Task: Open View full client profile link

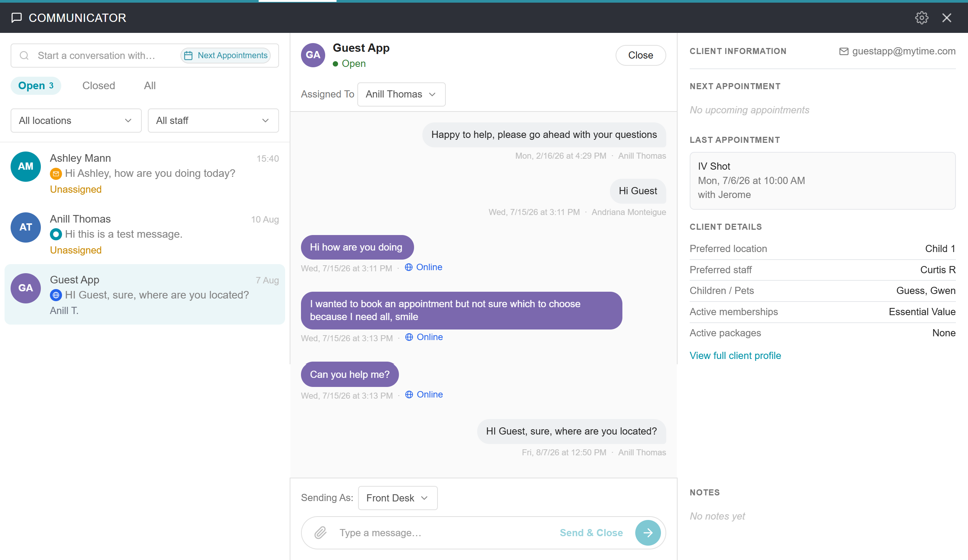Action: (735, 356)
